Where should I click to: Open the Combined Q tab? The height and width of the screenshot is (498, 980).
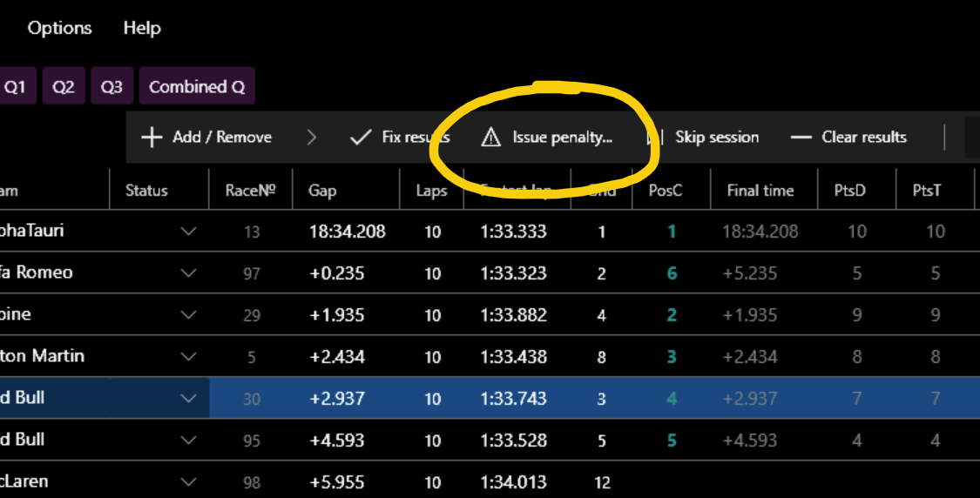coord(197,86)
